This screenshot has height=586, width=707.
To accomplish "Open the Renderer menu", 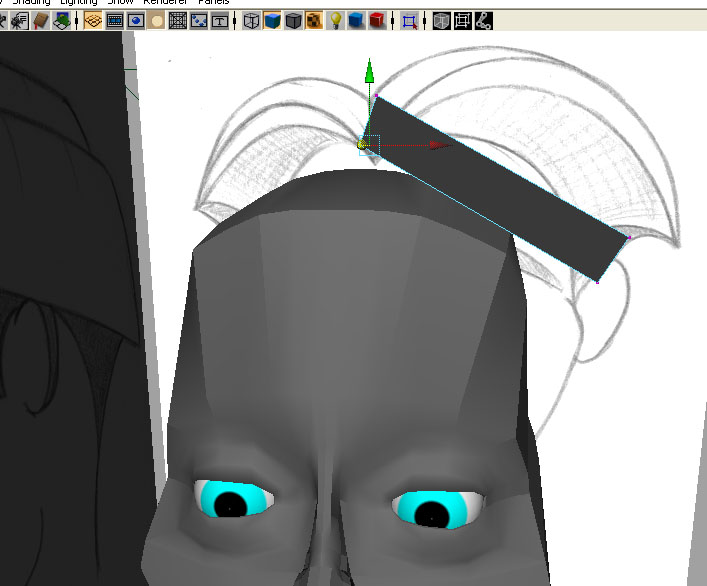I will pos(165,2).
